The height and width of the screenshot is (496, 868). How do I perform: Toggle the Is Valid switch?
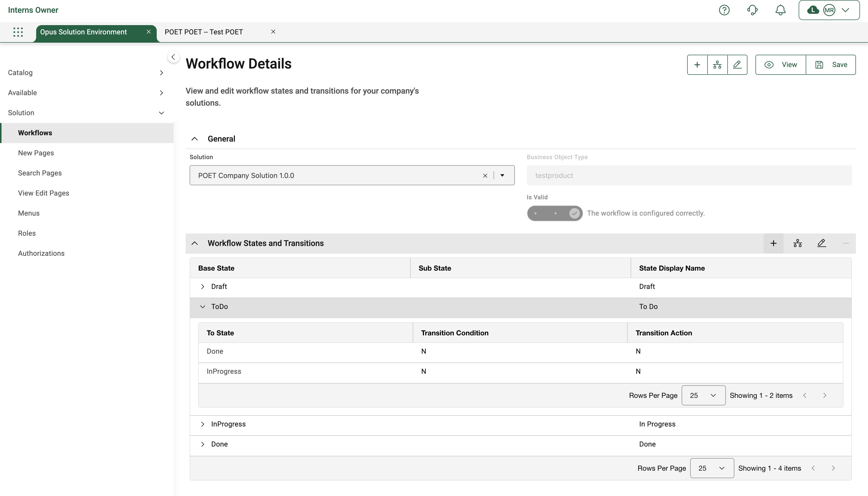[555, 213]
